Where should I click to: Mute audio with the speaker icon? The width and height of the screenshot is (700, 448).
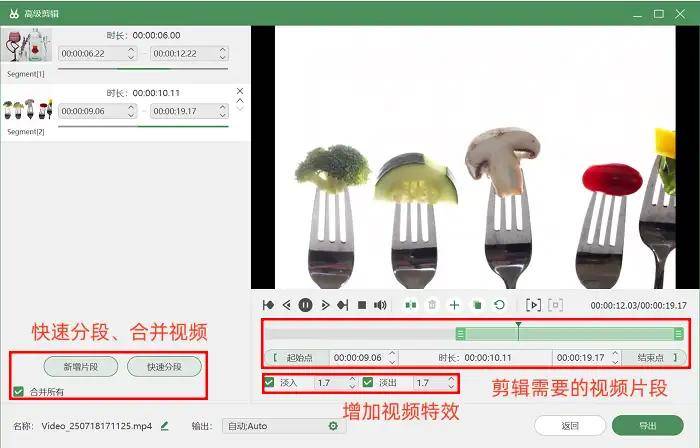pyautogui.click(x=380, y=305)
